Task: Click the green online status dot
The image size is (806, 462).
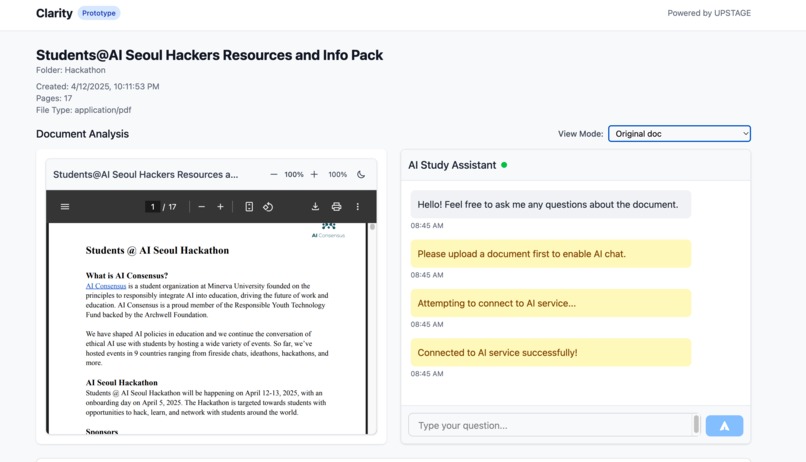Action: click(504, 165)
